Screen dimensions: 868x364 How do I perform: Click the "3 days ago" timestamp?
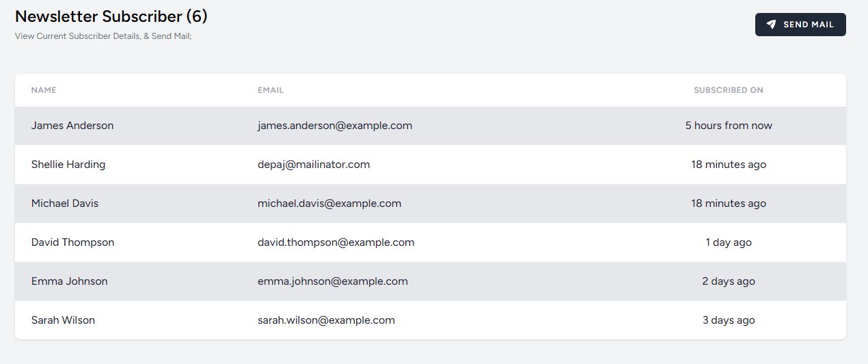click(x=729, y=320)
